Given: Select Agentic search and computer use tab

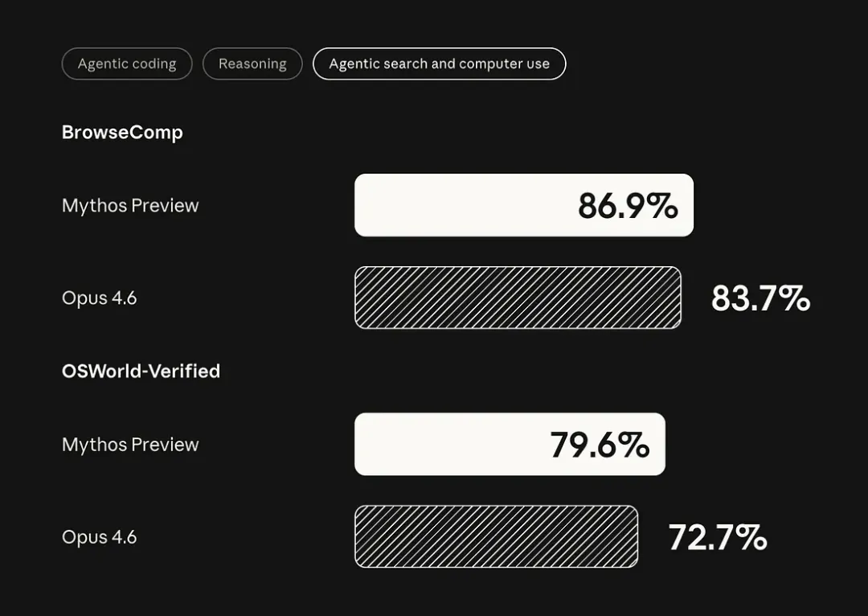Looking at the screenshot, I should tap(439, 64).
